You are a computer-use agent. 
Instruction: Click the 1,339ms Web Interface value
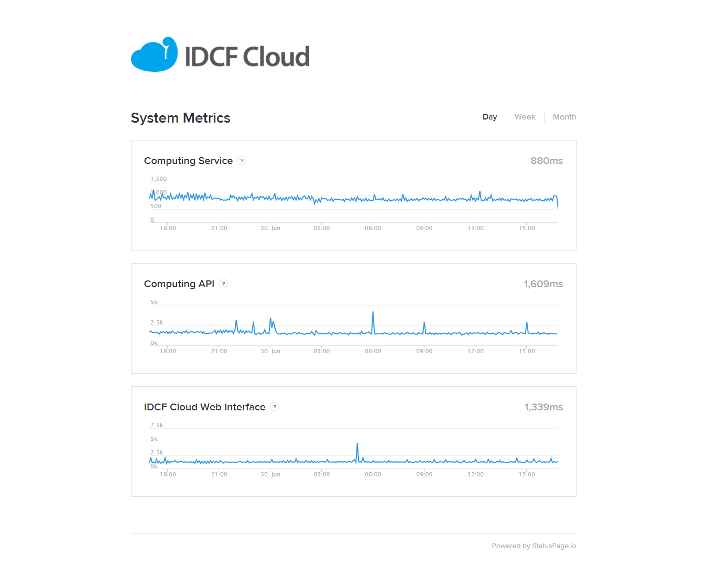click(543, 407)
